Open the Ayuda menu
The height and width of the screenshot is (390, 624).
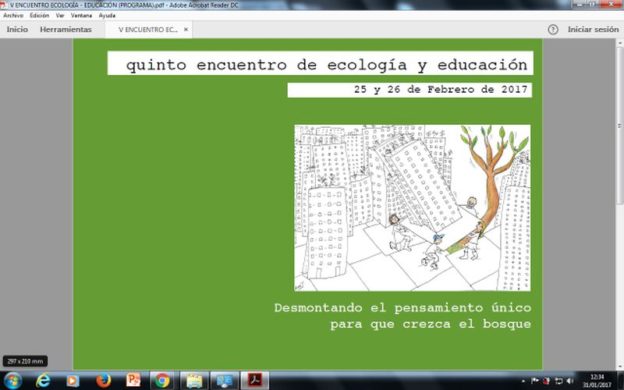(107, 16)
